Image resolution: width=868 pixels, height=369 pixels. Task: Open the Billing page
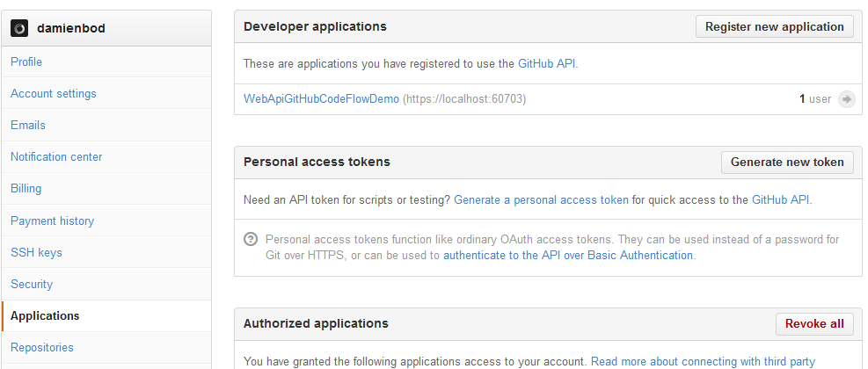pos(26,188)
